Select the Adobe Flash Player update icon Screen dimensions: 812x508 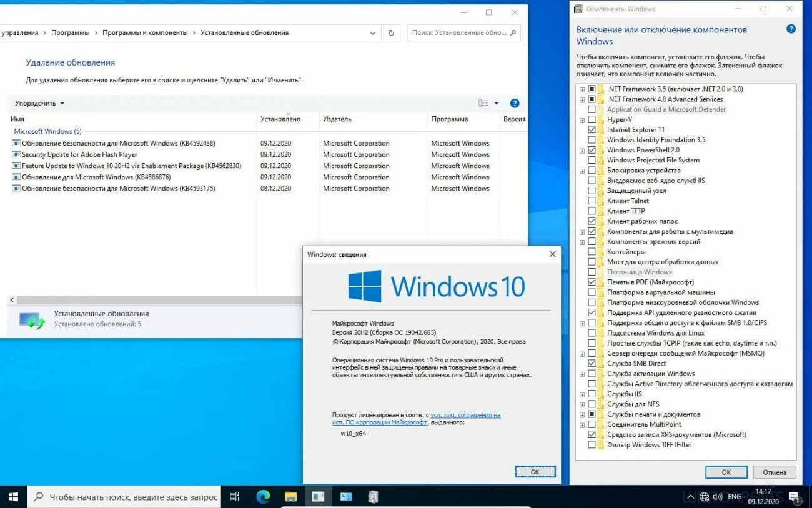click(16, 154)
